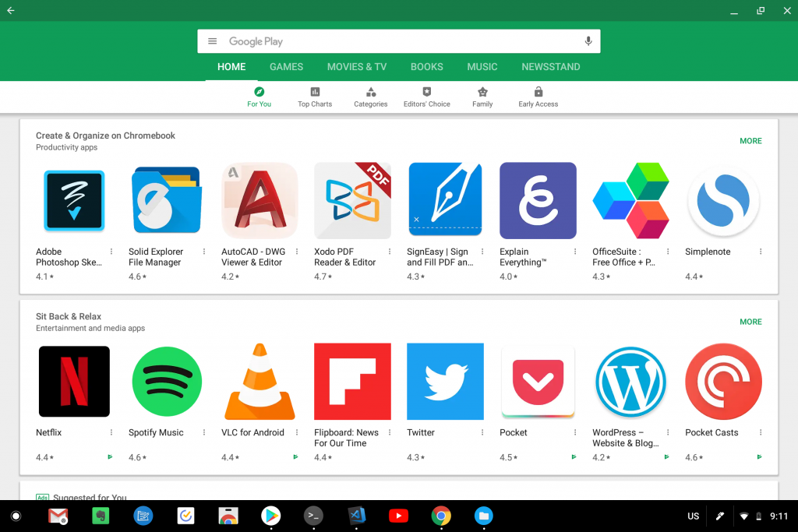Open overflow menu for Pocket Casts
Image resolution: width=798 pixels, height=532 pixels.
761,432
